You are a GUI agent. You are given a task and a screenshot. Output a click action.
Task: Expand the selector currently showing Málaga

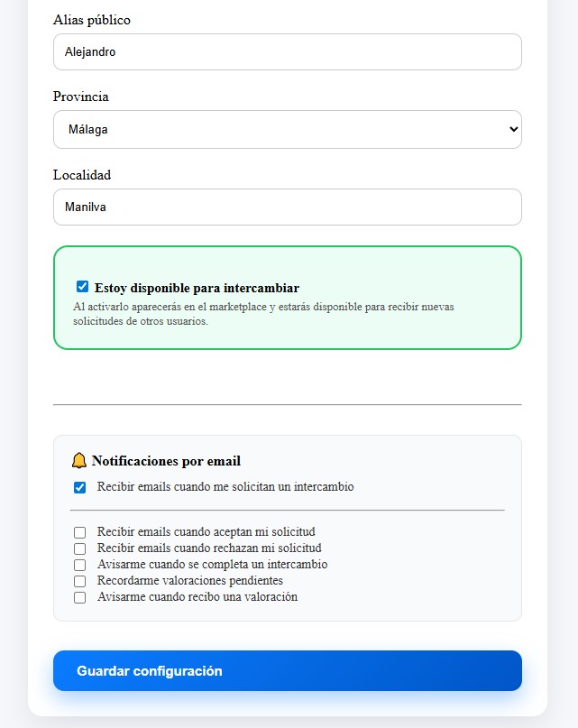coord(289,129)
